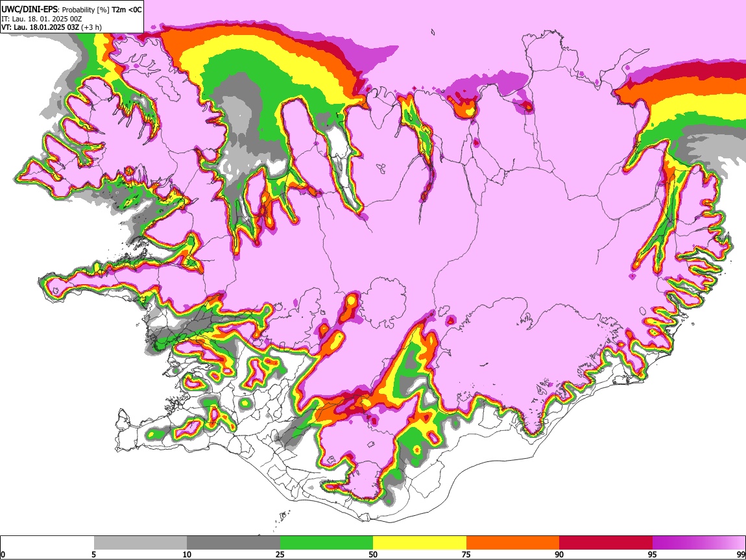Click the 'IT: Lau. 18. 01. 2025 00Z' line
The width and height of the screenshot is (746, 560).
tap(42, 19)
